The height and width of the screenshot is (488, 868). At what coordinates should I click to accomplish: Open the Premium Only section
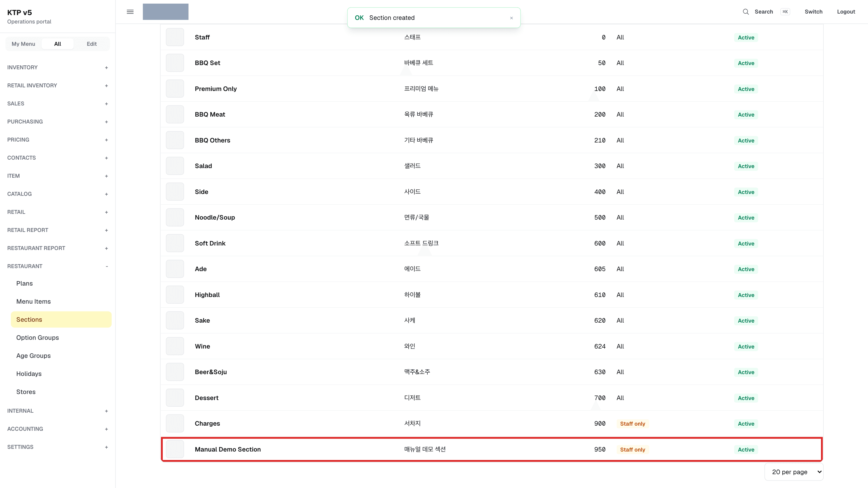point(492,89)
